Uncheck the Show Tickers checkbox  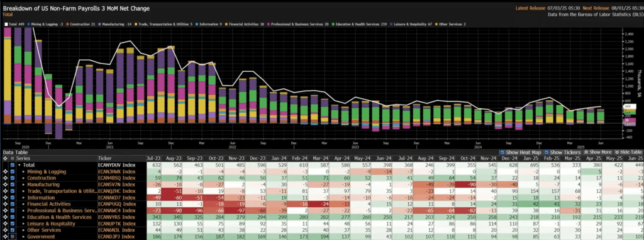coord(547,152)
